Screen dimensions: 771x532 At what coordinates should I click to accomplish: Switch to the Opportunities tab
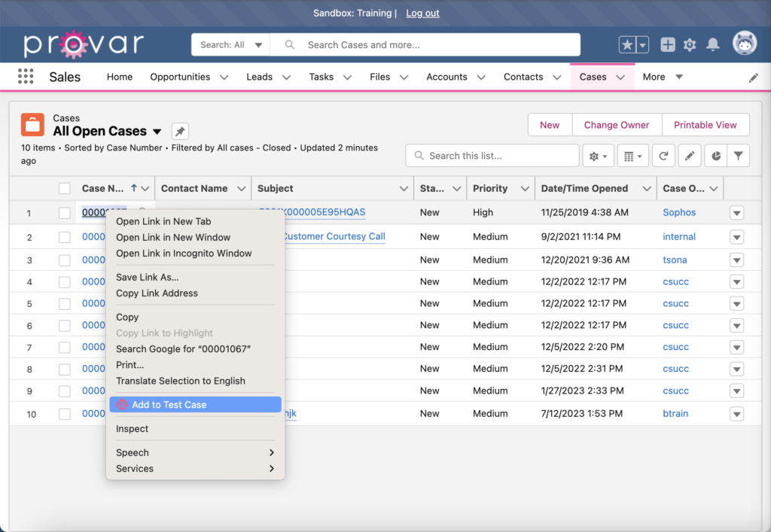[181, 76]
